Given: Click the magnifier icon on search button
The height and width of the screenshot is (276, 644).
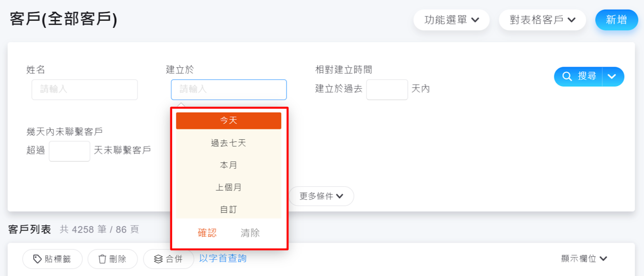Looking at the screenshot, I should 567,77.
